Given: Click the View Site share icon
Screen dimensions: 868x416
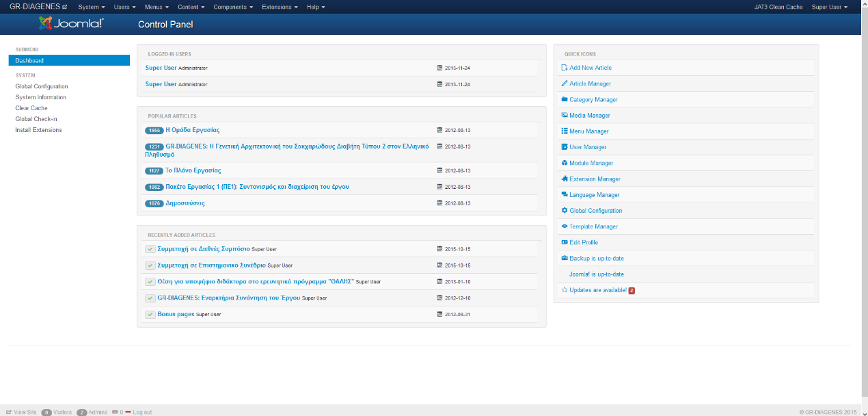Looking at the screenshot, I should [x=9, y=412].
